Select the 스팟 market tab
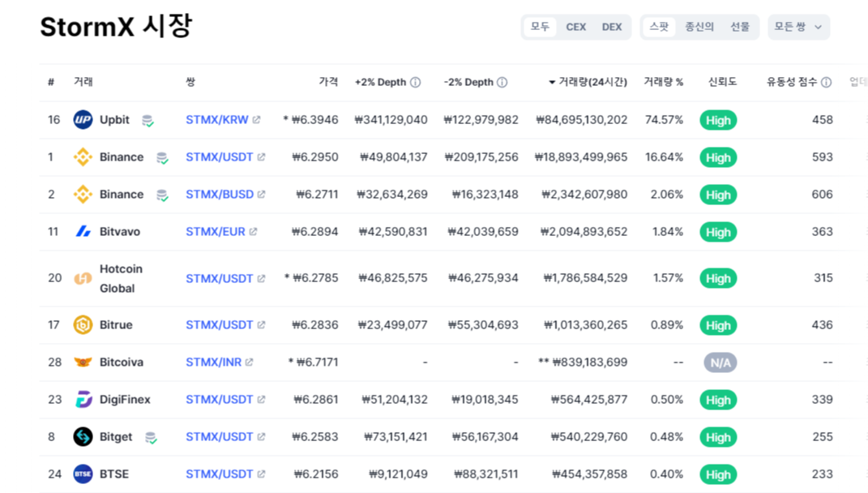The image size is (868, 493). 659,27
